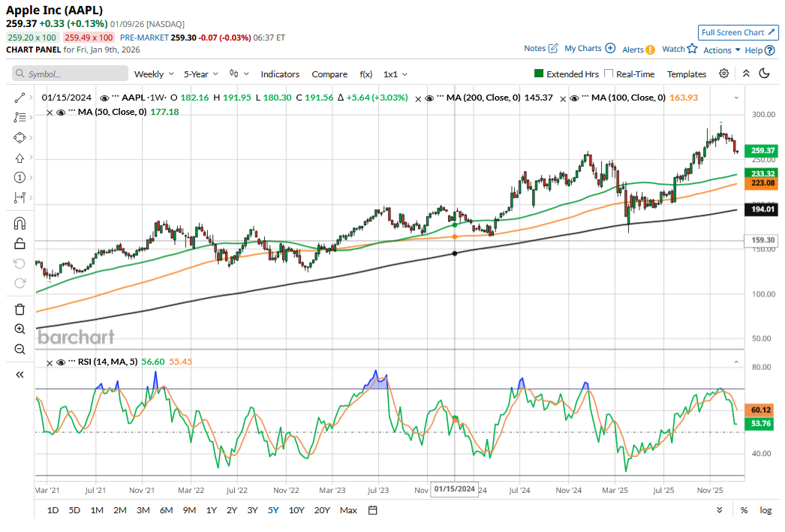This screenshot has width=785, height=532.
Task: Click the lock drawings icon
Action: [x=20, y=243]
